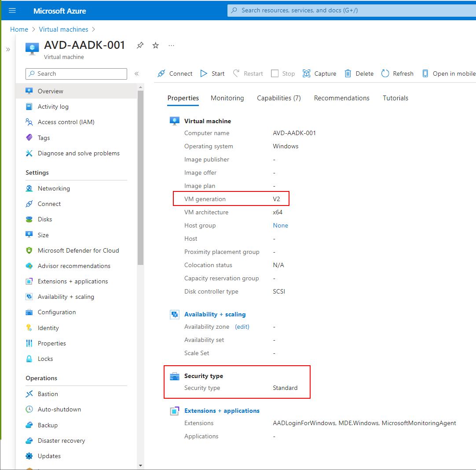Click the Auto-shutdown clock icon
The width and height of the screenshot is (476, 470).
29,409
